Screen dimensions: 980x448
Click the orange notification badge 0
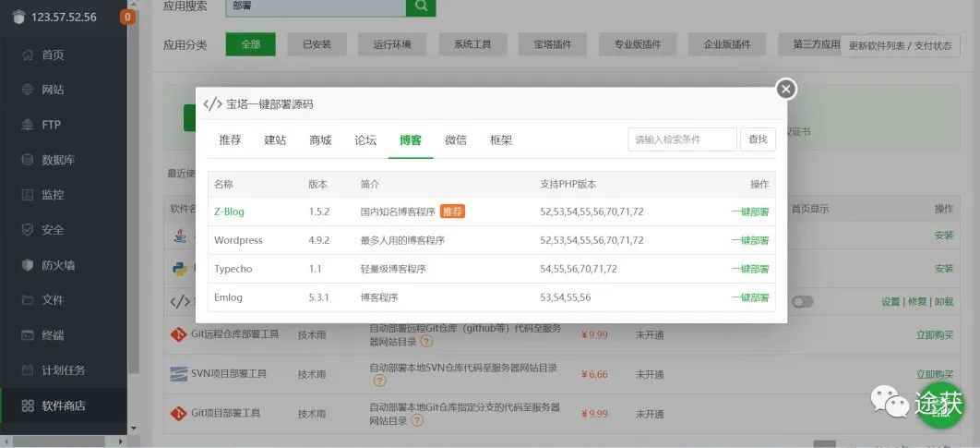(x=127, y=17)
